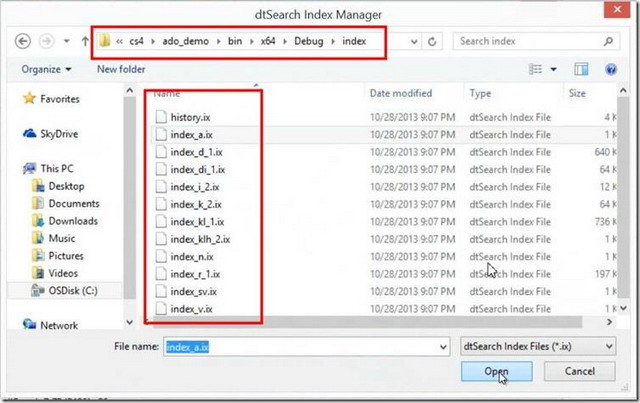
Task: Open the Music folder
Action: coord(53,238)
